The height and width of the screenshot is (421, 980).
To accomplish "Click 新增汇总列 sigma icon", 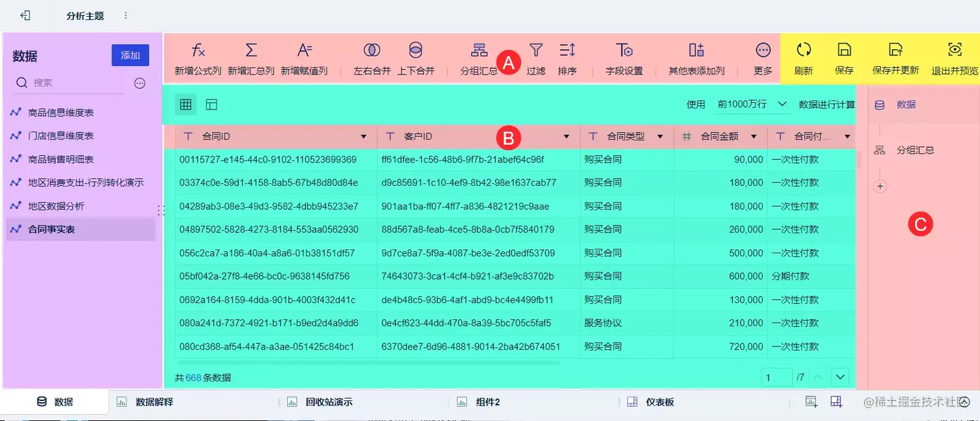I will pyautogui.click(x=251, y=50).
